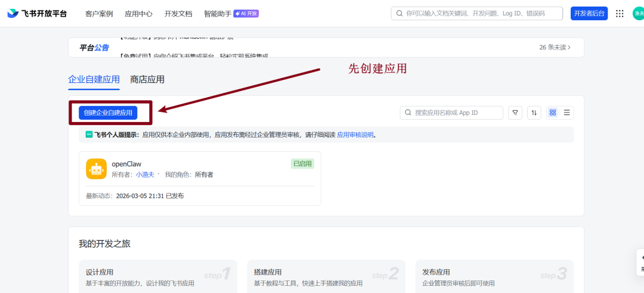The height and width of the screenshot is (293, 644).
Task: Click the filter funnel icon
Action: click(514, 113)
